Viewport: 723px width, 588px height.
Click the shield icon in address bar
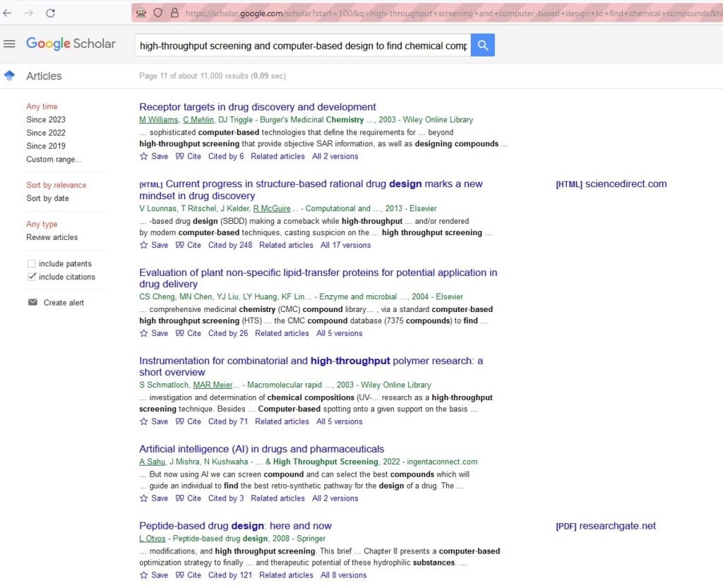point(158,13)
